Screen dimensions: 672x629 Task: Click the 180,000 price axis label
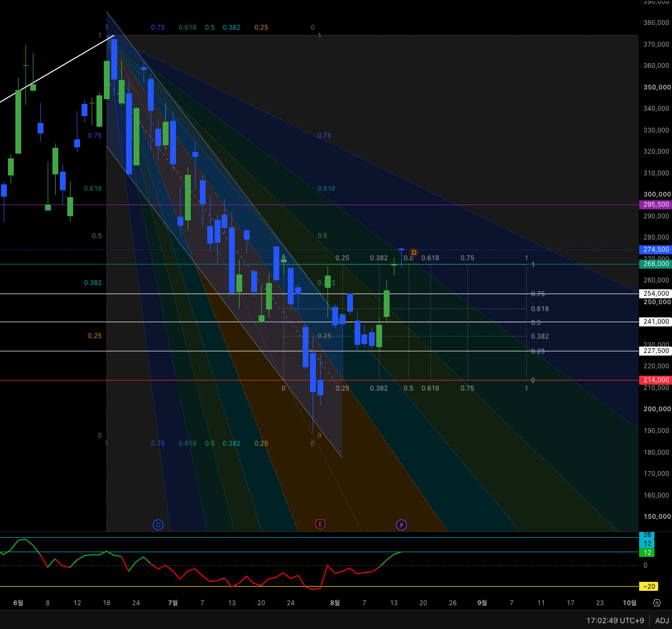click(x=656, y=453)
